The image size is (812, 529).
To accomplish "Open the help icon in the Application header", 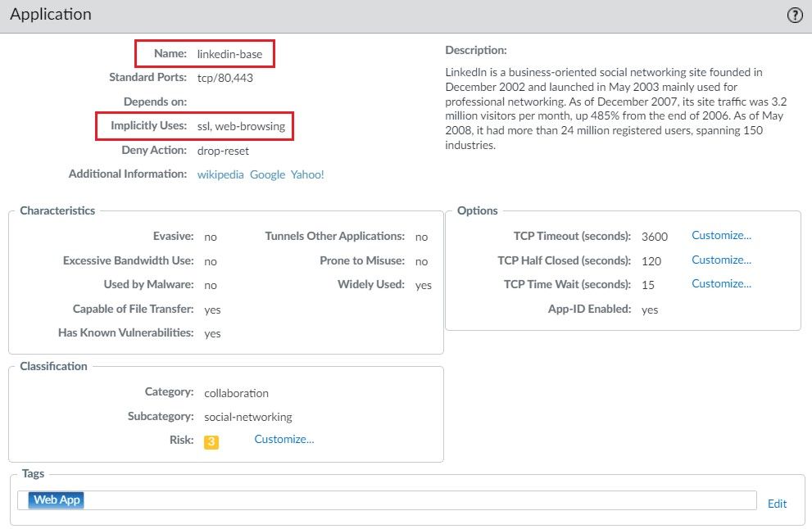I will [x=795, y=15].
